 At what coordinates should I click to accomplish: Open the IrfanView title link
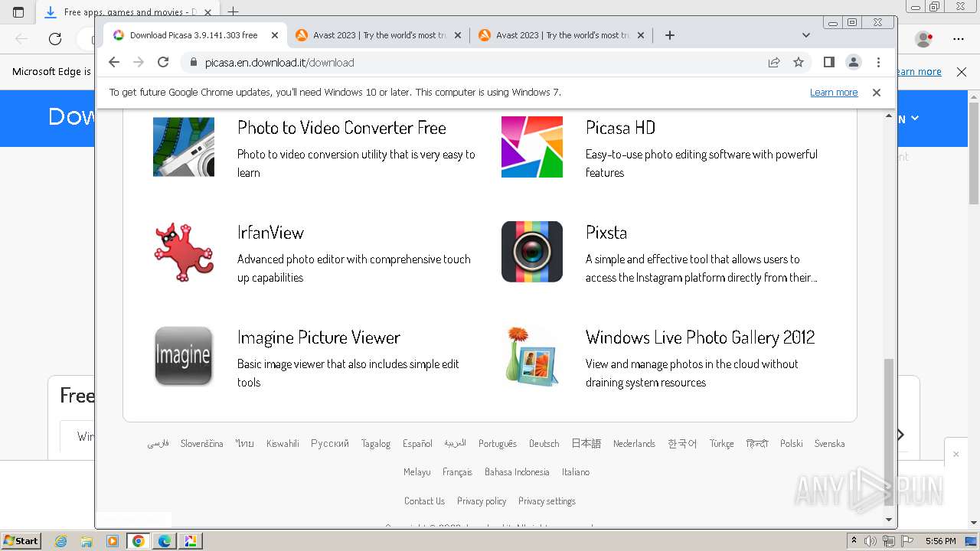pos(270,233)
